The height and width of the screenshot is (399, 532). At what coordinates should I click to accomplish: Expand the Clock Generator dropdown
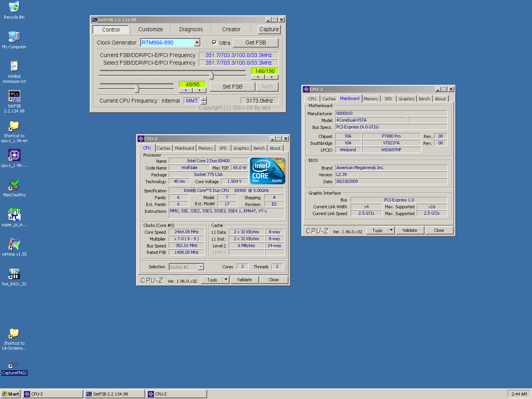tap(197, 43)
